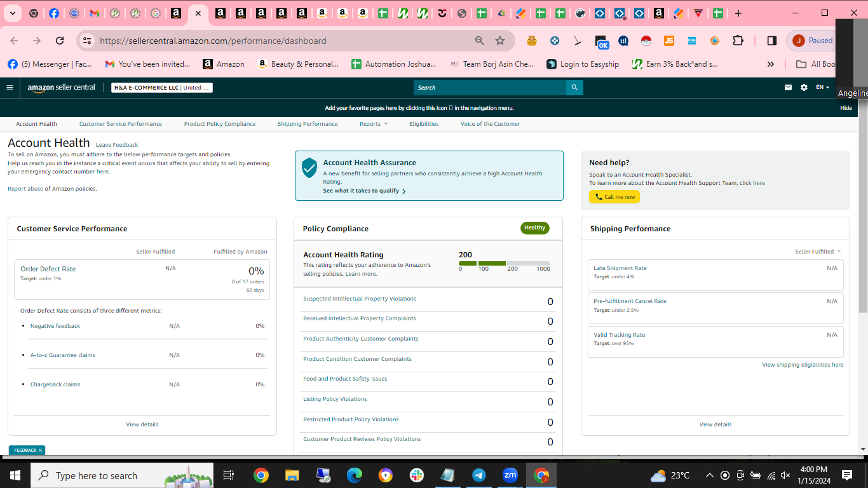Switch to Product Policy Compliance tab

220,124
